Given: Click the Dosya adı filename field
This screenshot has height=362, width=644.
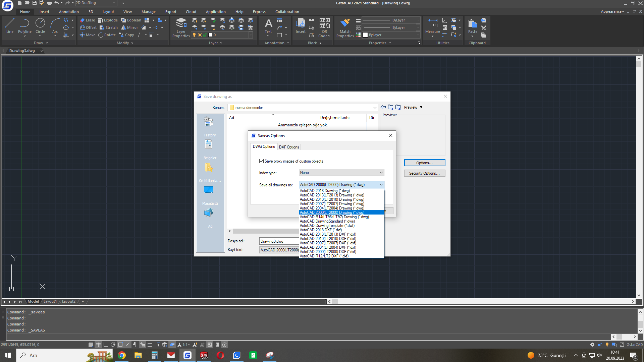Looking at the screenshot, I should [279, 241].
